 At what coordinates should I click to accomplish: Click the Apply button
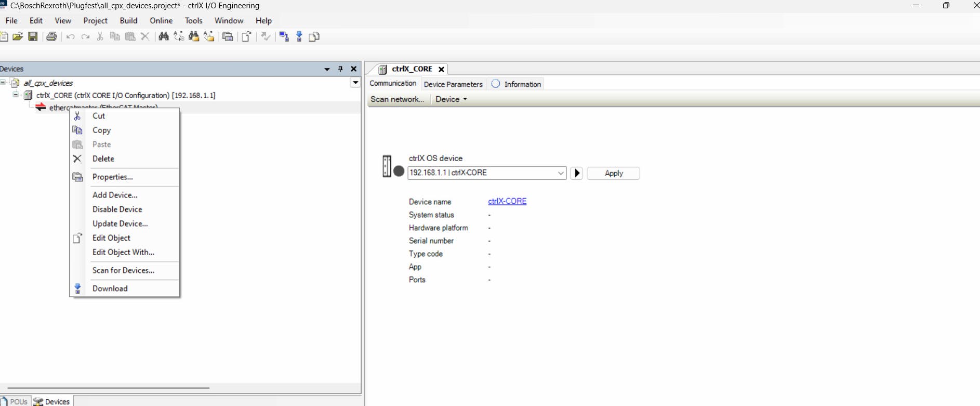(613, 173)
